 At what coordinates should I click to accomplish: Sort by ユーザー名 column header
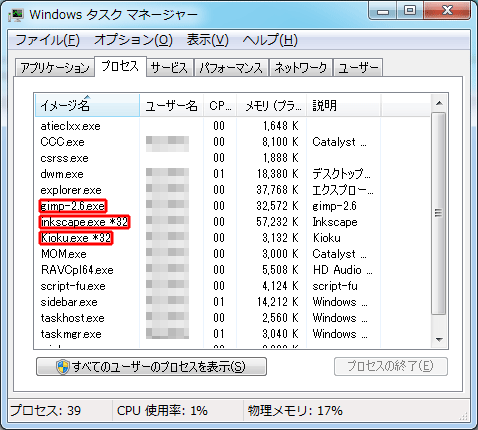point(172,106)
